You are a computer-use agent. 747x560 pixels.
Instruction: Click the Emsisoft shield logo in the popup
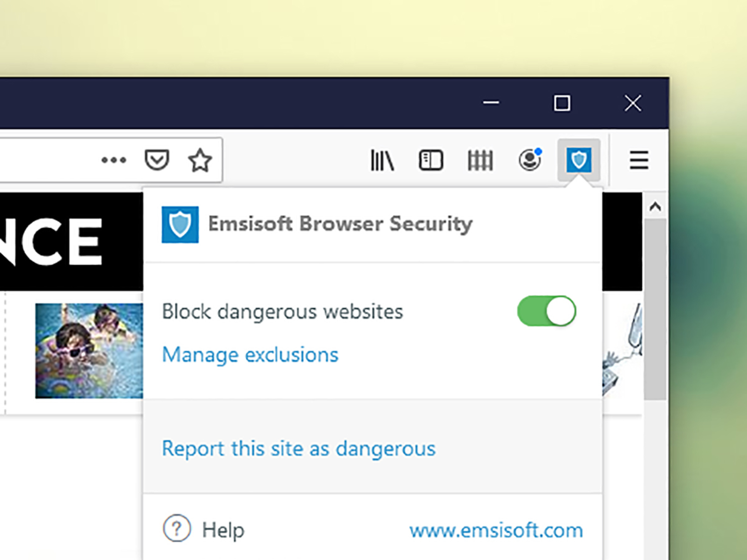pos(180,224)
